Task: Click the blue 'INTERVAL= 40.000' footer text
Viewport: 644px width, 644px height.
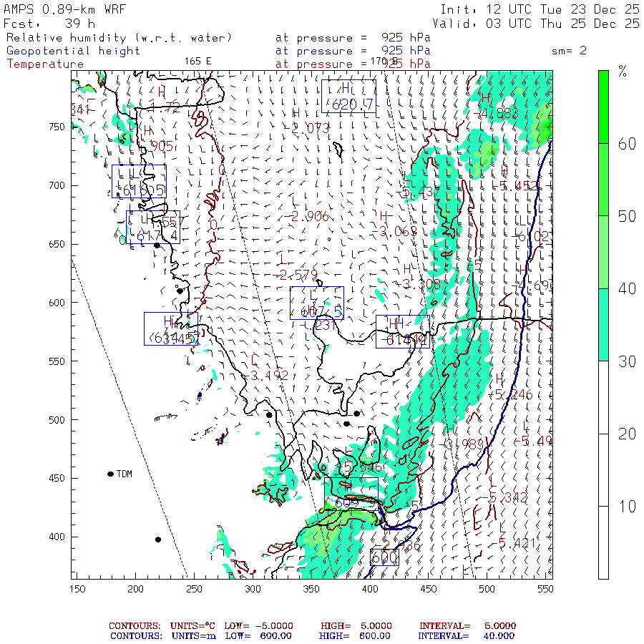Action: pos(466,636)
